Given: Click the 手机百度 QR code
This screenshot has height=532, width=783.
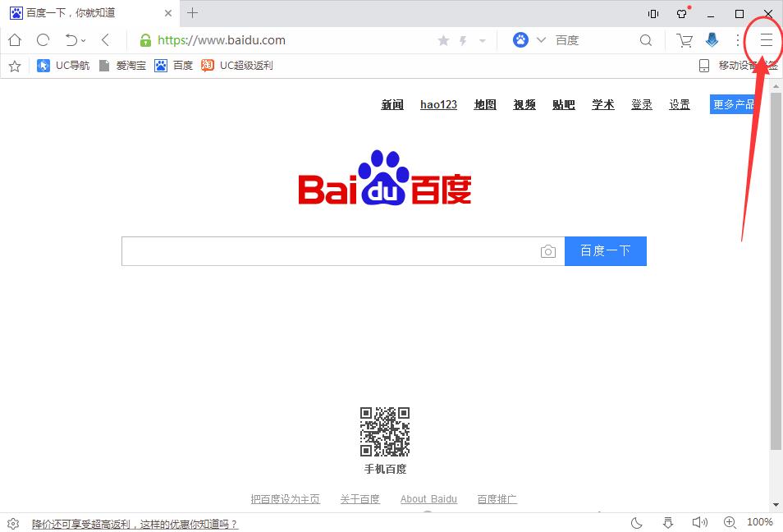Looking at the screenshot, I should [385, 432].
